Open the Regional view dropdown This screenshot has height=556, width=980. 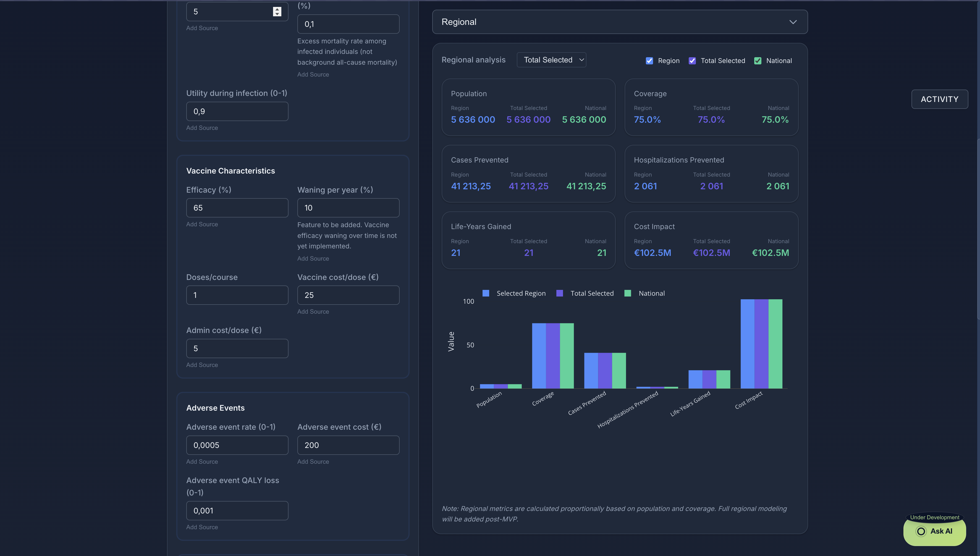click(x=620, y=22)
